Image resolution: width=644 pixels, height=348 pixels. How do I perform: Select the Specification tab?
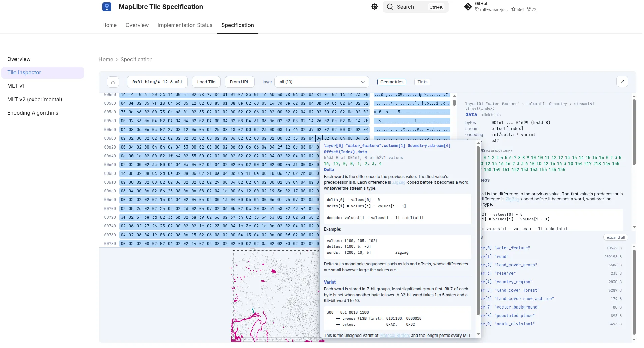click(x=238, y=25)
